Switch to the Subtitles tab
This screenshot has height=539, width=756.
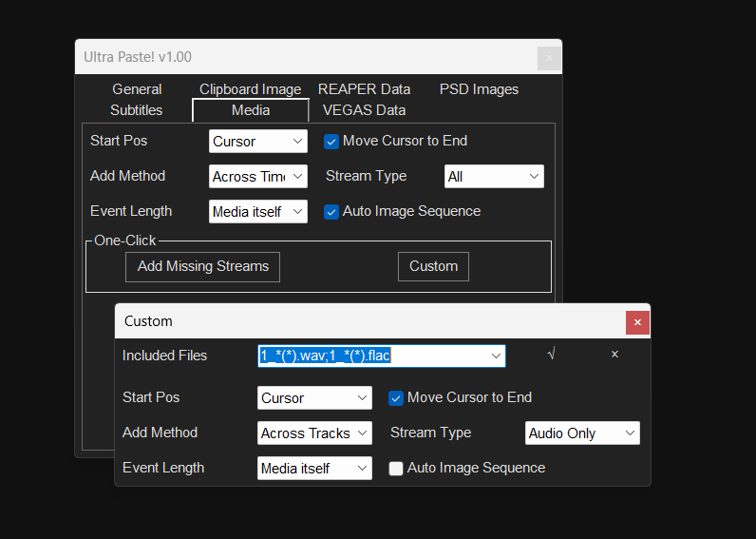[137, 110]
